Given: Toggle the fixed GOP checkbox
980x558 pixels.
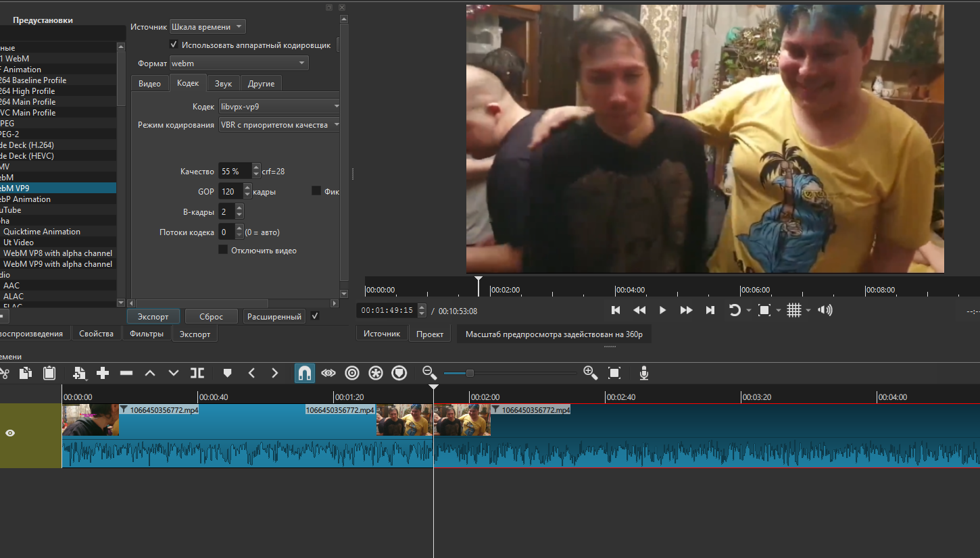Looking at the screenshot, I should [316, 191].
